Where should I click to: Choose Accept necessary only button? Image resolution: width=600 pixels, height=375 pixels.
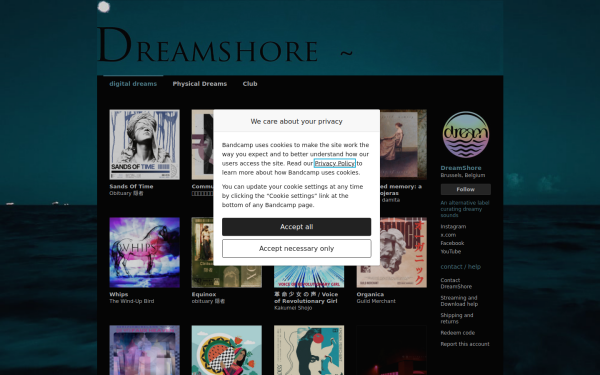[296, 249]
